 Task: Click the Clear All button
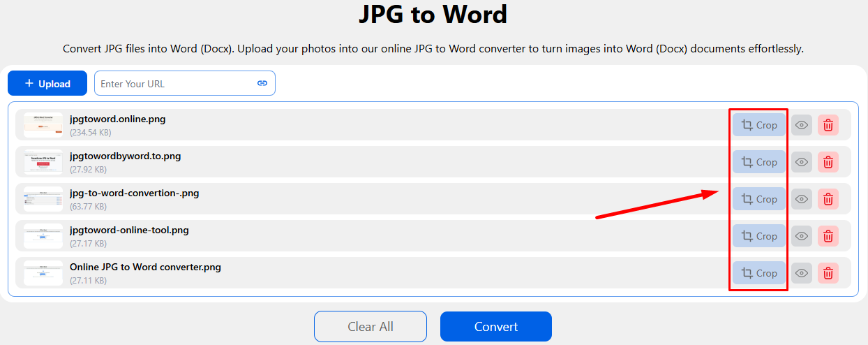point(371,326)
